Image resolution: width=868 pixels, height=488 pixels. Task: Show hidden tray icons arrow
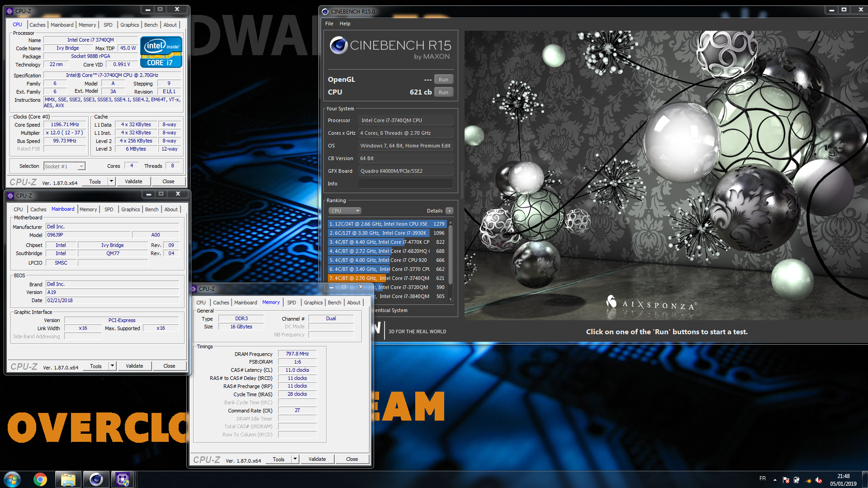pyautogui.click(x=775, y=480)
